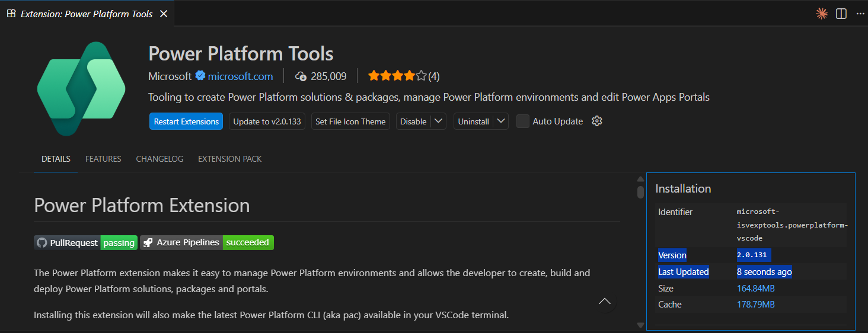The image size is (868, 333).
Task: Click the star rating for the extension
Action: (397, 76)
